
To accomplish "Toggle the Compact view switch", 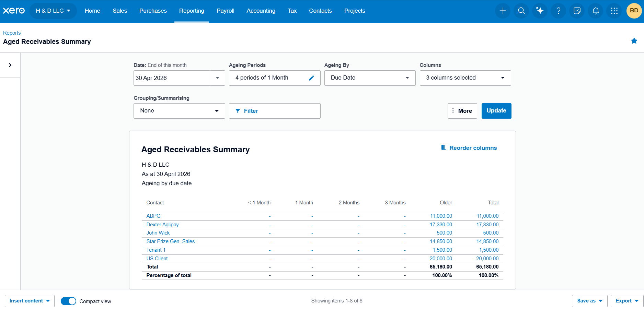I will point(68,301).
